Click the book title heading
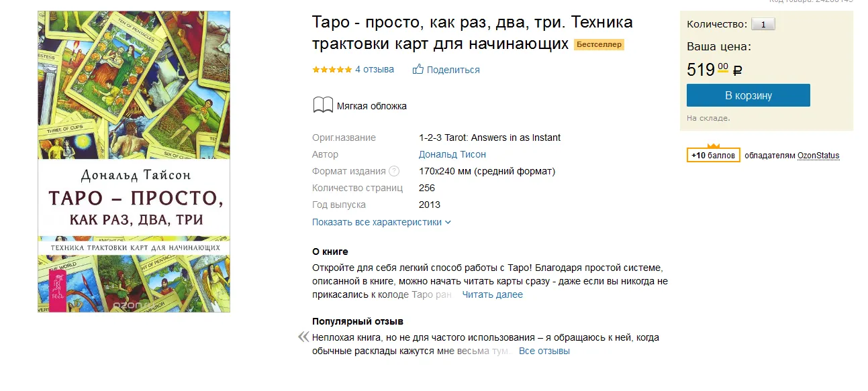Viewport: 868px width, 391px height. 472,34
